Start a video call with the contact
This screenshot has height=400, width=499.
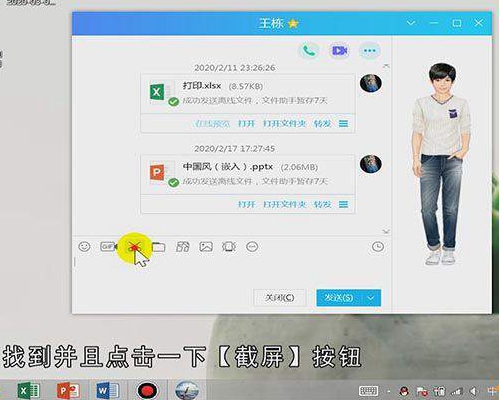pyautogui.click(x=339, y=51)
